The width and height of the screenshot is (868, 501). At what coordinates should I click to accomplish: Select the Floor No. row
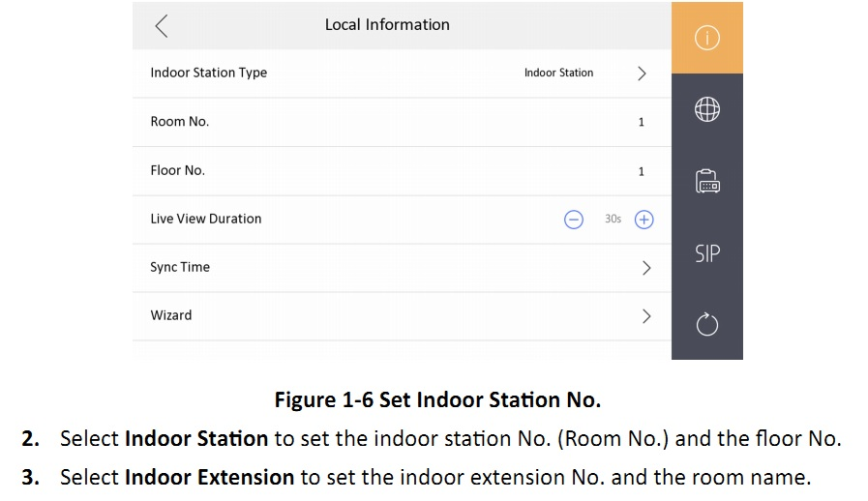(402, 171)
